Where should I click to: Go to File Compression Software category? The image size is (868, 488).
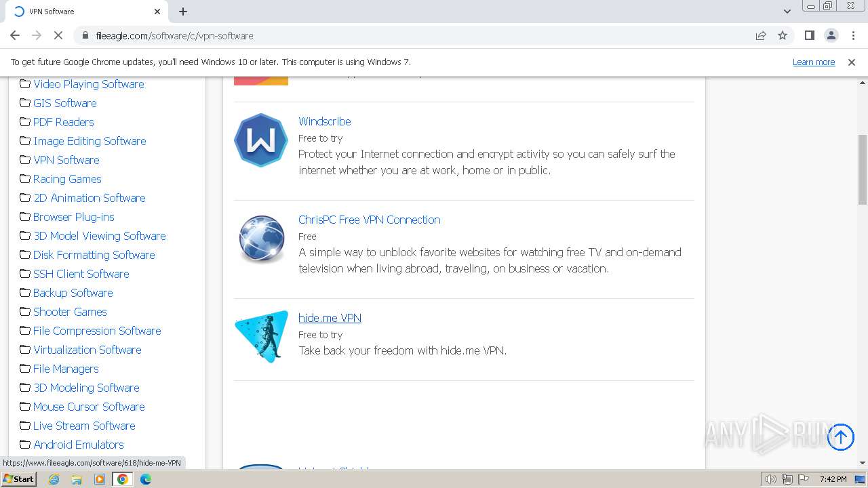[97, 331]
